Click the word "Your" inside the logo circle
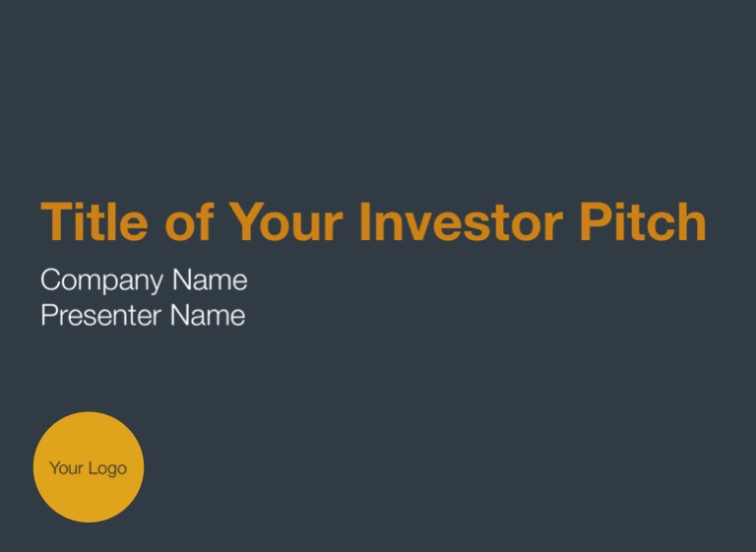 click(x=67, y=467)
